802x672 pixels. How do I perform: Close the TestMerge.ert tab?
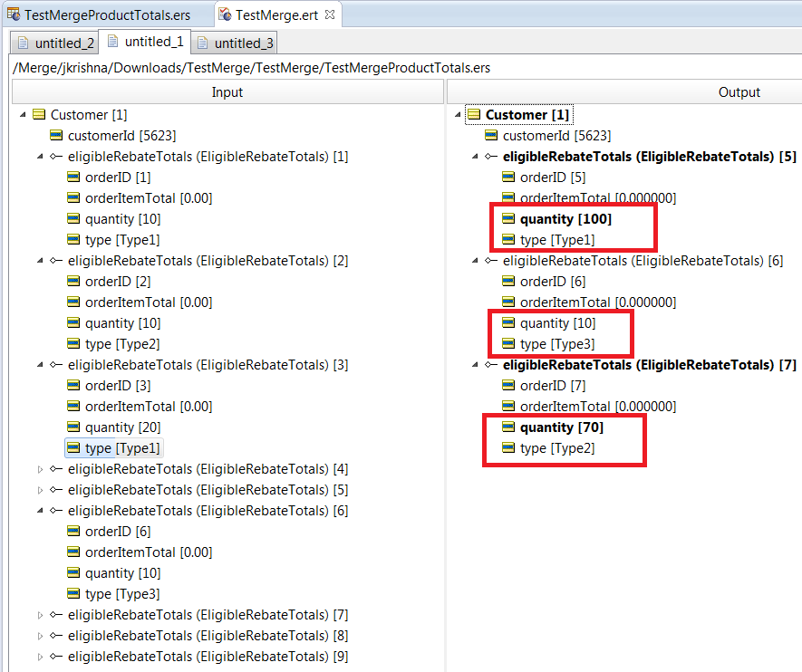(x=330, y=14)
